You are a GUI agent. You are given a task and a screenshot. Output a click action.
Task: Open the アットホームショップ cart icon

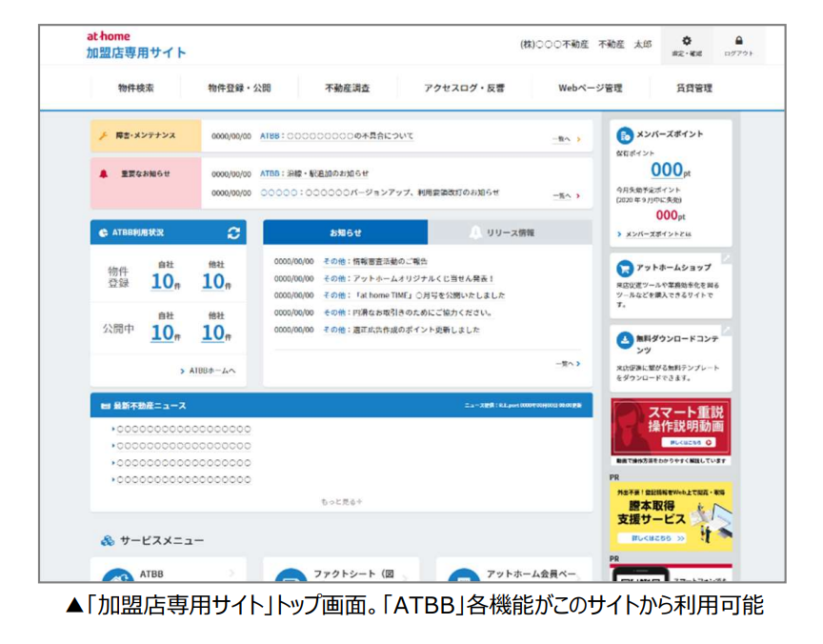click(625, 269)
